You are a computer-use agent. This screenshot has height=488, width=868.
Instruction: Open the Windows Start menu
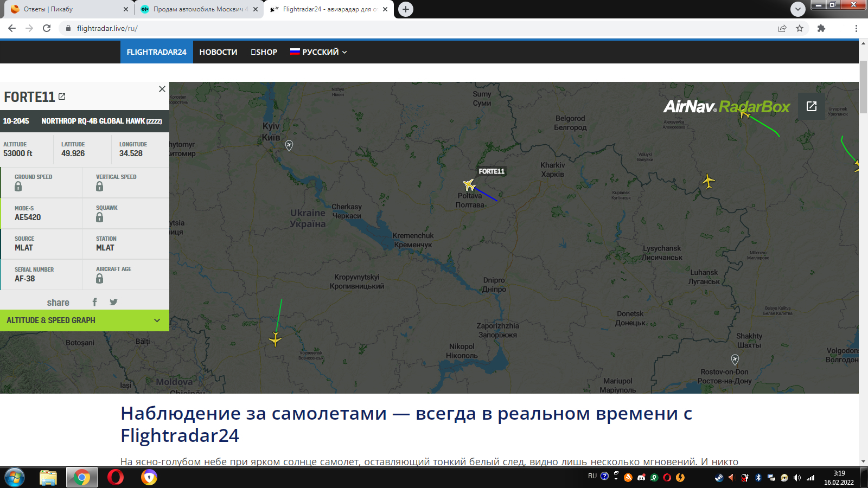point(15,477)
